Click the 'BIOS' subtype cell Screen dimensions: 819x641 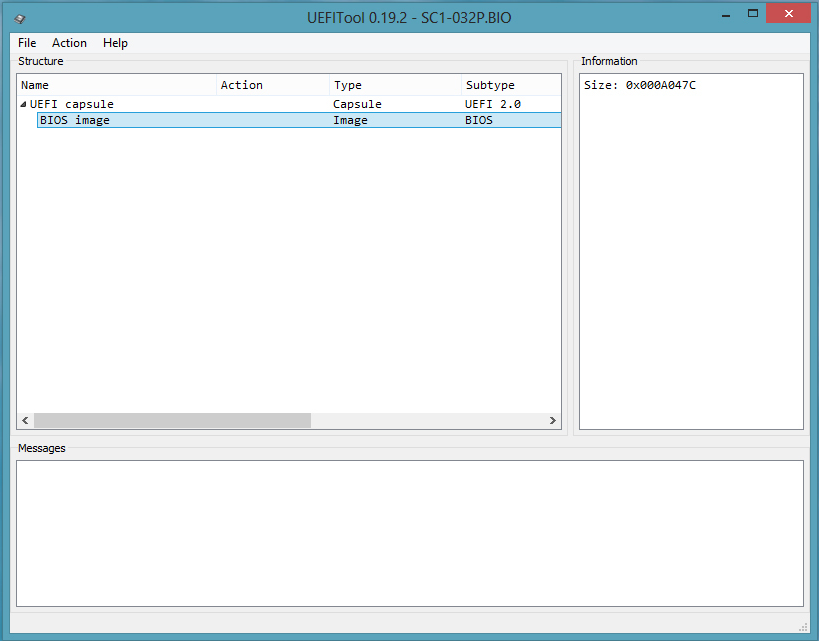(479, 120)
